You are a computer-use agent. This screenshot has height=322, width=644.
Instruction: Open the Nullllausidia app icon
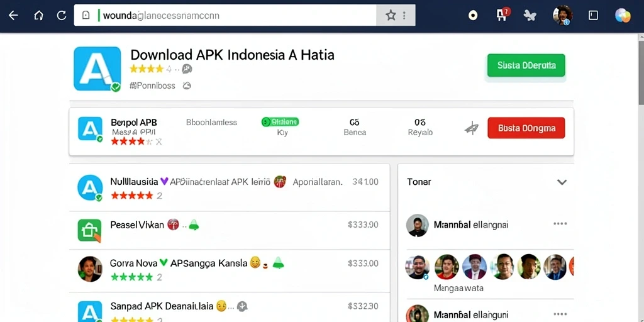(90, 187)
